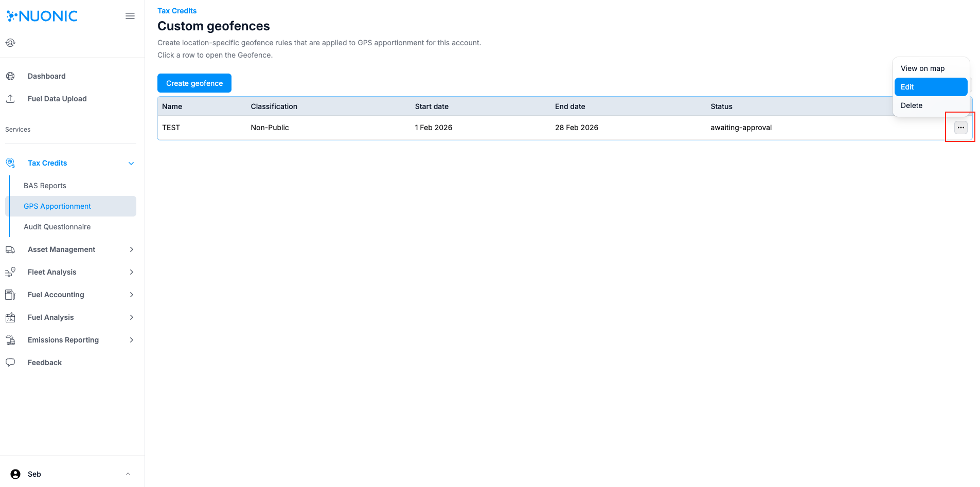Click the Tax Credits sidebar label
This screenshot has height=487, width=980.
point(47,163)
